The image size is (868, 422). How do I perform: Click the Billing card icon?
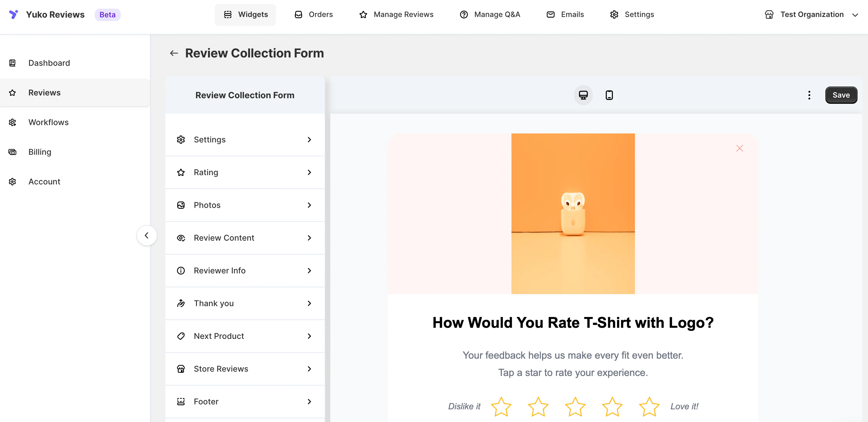12,152
